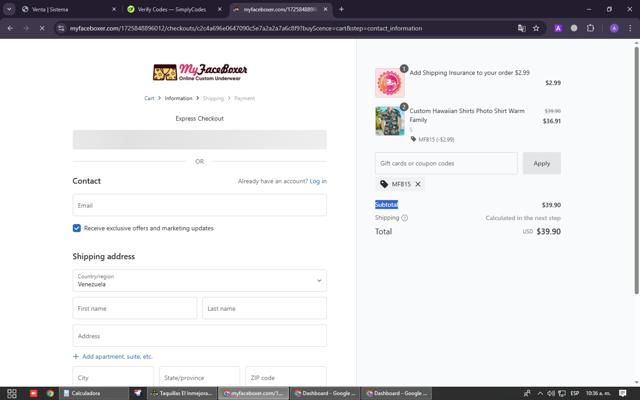Click the gray round extension icon
The width and height of the screenshot is (640, 400).
point(574,28)
